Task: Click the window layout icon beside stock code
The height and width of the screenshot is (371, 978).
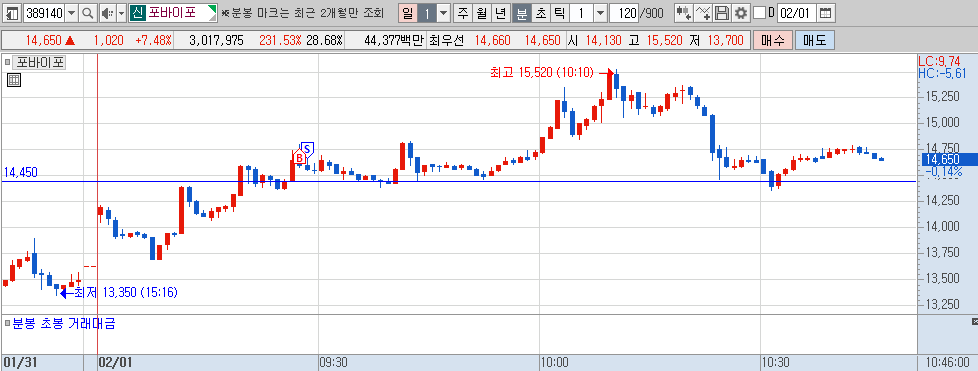Action: (x=12, y=12)
